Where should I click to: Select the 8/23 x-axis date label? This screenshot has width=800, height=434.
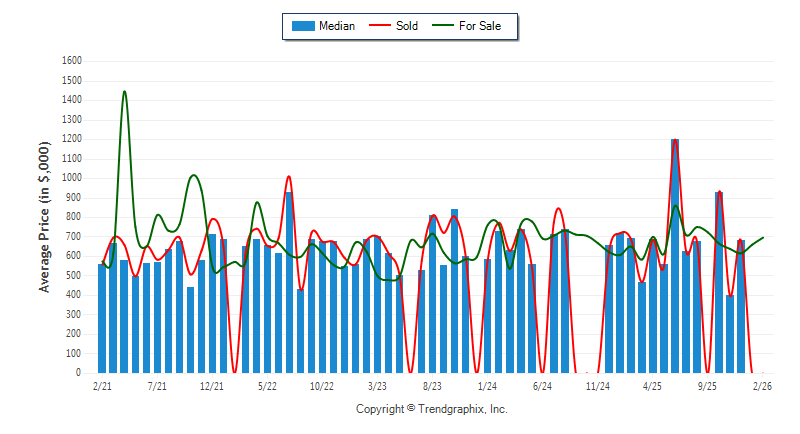pyautogui.click(x=432, y=385)
